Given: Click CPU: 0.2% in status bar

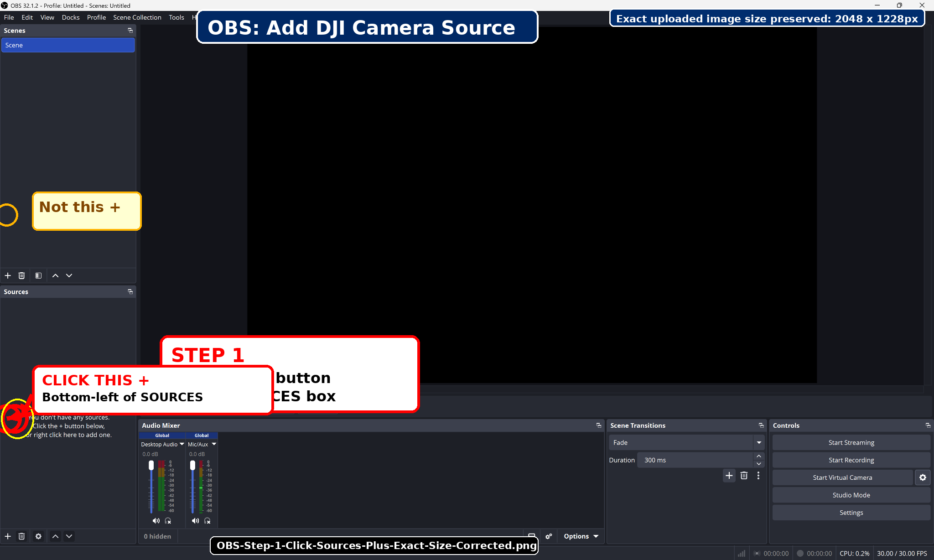Looking at the screenshot, I should pyautogui.click(x=854, y=554).
